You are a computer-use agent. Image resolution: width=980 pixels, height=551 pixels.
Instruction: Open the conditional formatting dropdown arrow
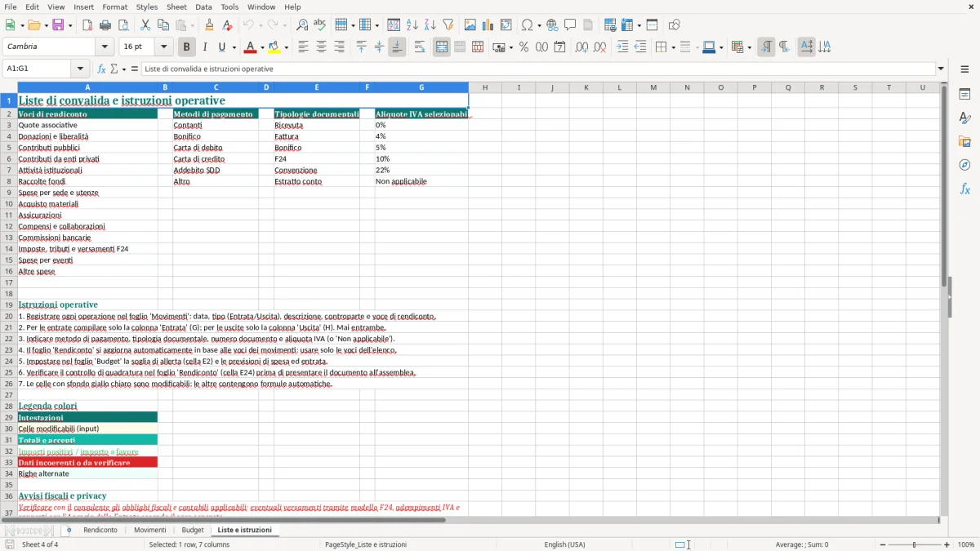click(x=749, y=47)
